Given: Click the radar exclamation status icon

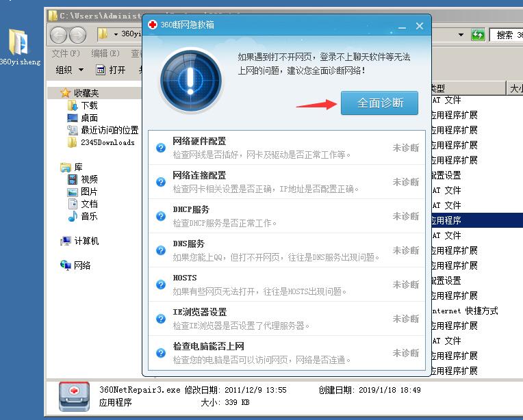Looking at the screenshot, I should coord(191,80).
